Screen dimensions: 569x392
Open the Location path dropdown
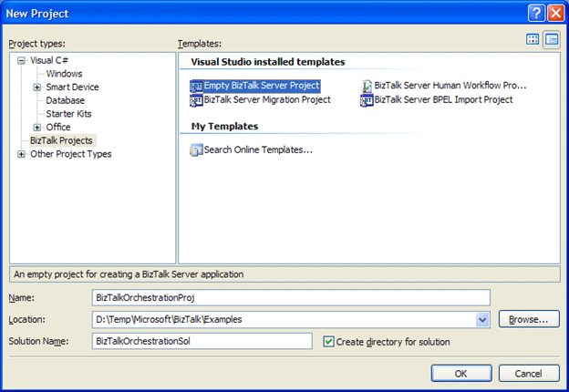pyautogui.click(x=482, y=319)
